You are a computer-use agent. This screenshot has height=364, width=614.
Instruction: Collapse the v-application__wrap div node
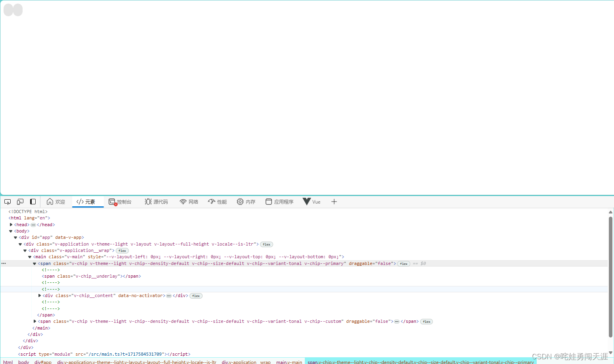[25, 250]
